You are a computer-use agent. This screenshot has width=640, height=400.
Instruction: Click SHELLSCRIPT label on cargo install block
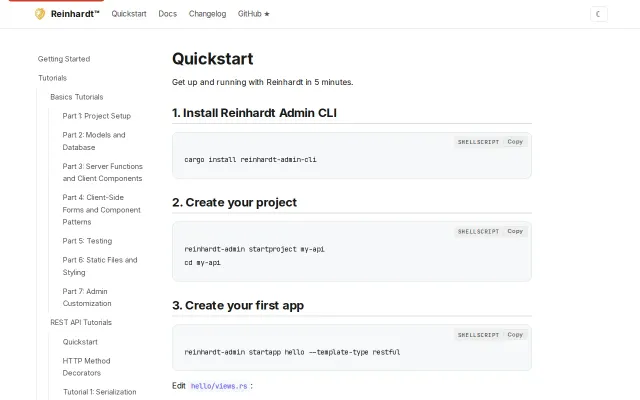click(x=478, y=142)
